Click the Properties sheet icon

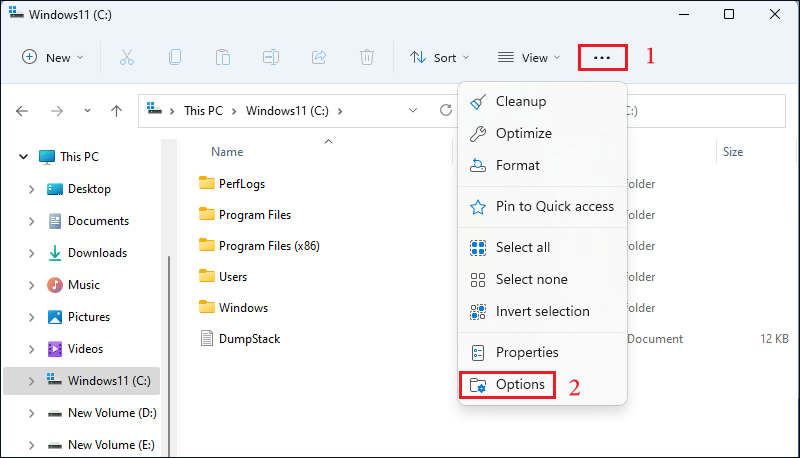[x=478, y=352]
